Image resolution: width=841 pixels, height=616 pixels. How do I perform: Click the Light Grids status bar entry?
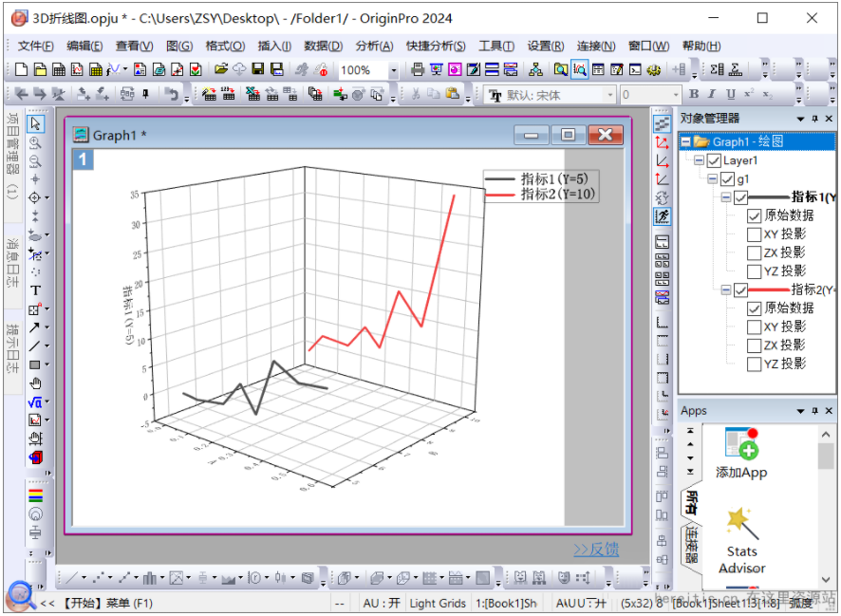(438, 603)
